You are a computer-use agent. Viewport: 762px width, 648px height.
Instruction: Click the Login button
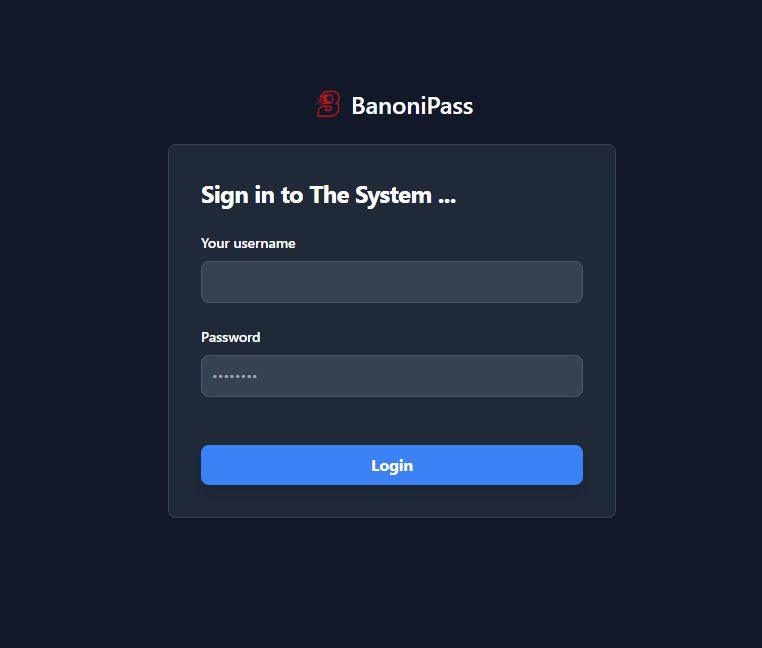392,465
